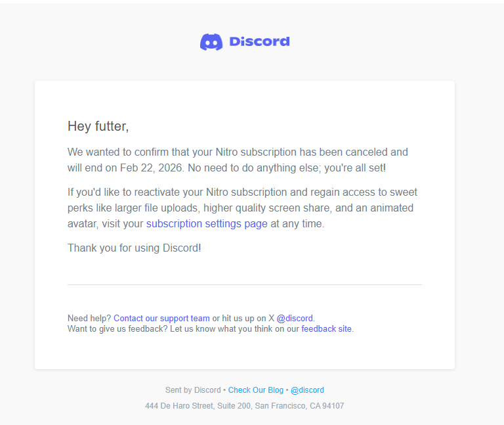
Task: Click the 'you're all set!' phrase
Action: [x=354, y=168]
